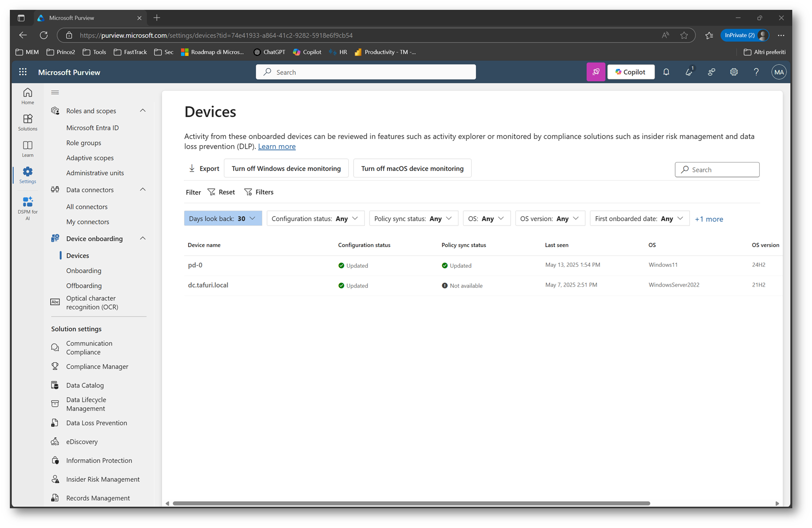
Task: Click the Read aloud icon in address bar
Action: [665, 35]
